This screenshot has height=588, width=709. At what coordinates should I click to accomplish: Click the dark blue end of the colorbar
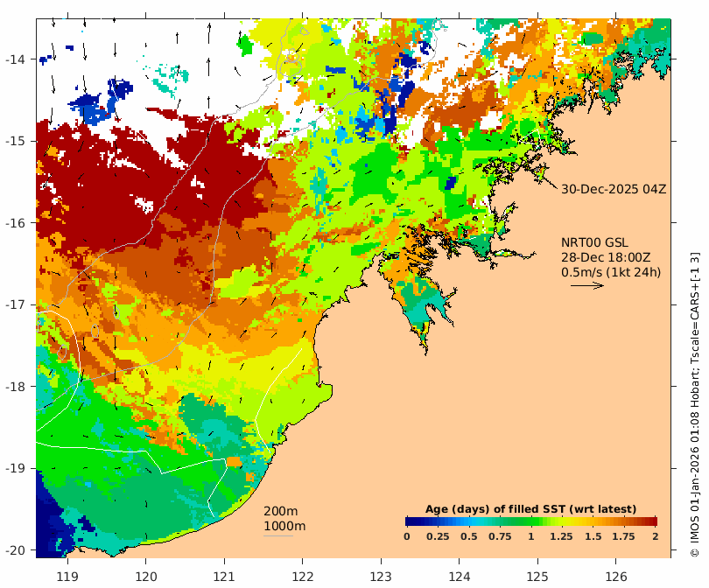pyautogui.click(x=410, y=521)
